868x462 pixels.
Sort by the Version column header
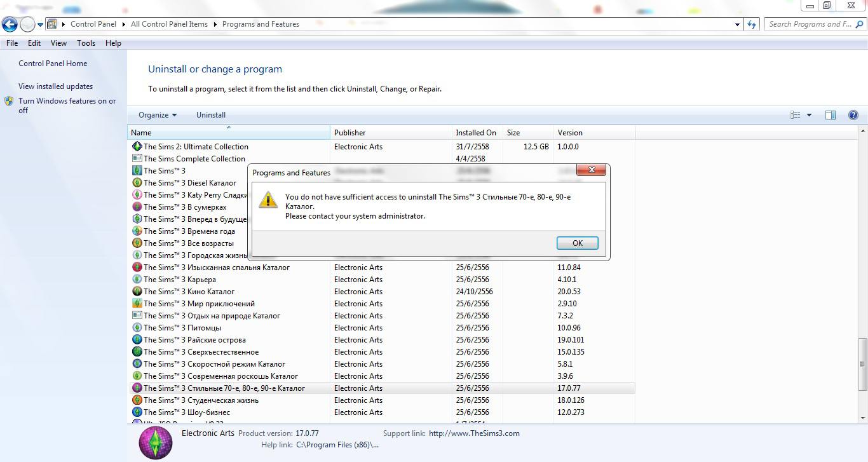[x=594, y=133]
